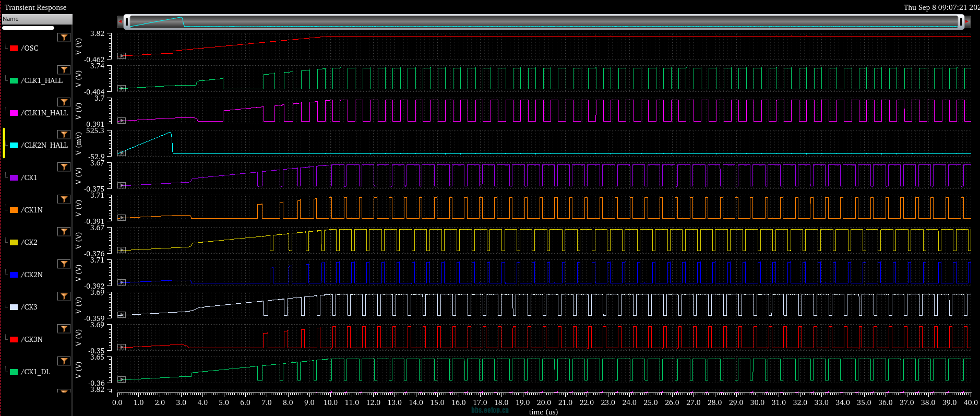980x416 pixels.
Task: Select the /CK1N signal name
Action: (32, 210)
